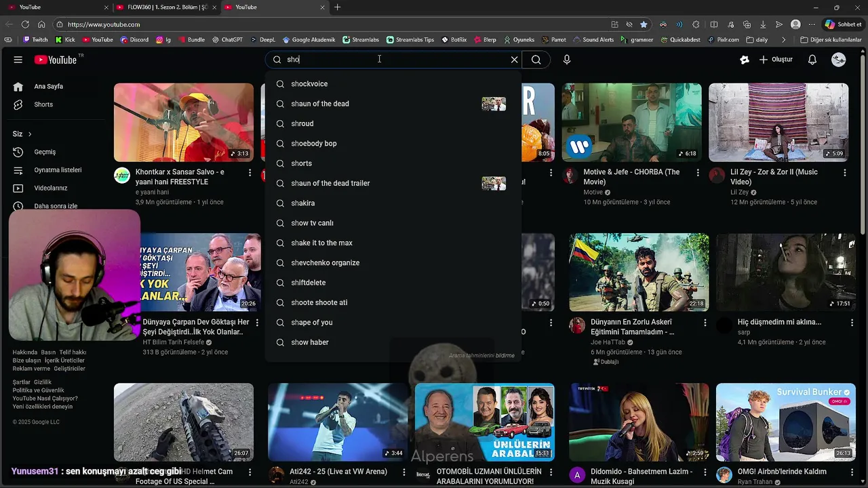Click the magnifier search submit button
Image resolution: width=868 pixels, height=488 pixels.
tap(536, 60)
